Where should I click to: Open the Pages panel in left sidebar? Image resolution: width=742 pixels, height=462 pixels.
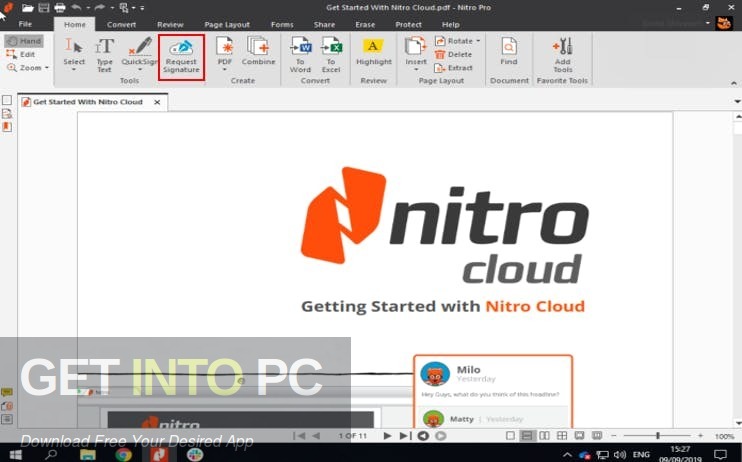7,100
